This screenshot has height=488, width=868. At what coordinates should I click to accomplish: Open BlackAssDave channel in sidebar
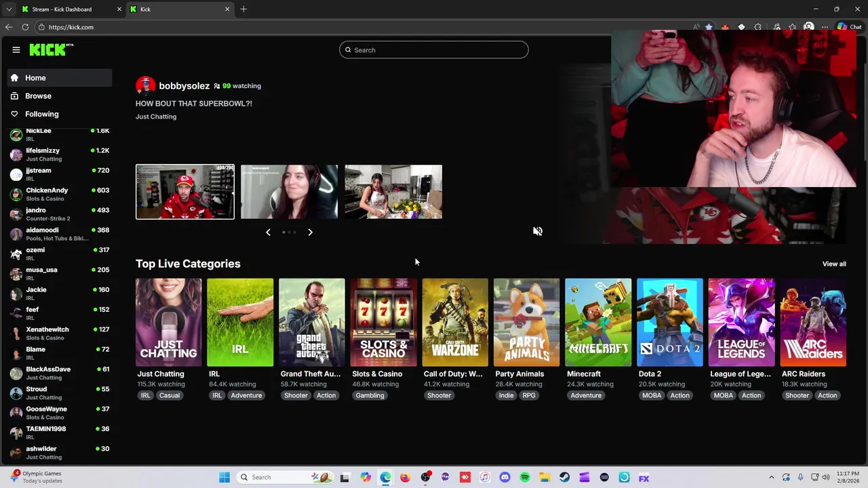click(x=60, y=373)
